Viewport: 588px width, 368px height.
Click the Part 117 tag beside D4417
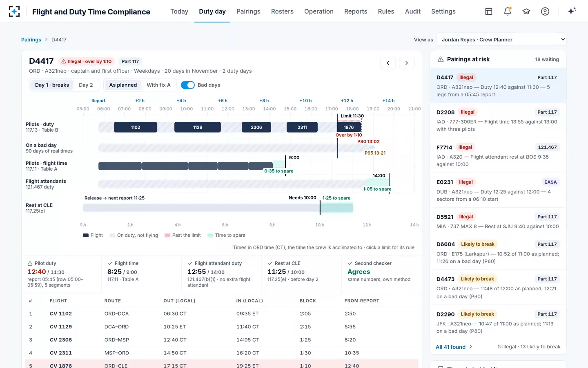[x=130, y=61]
